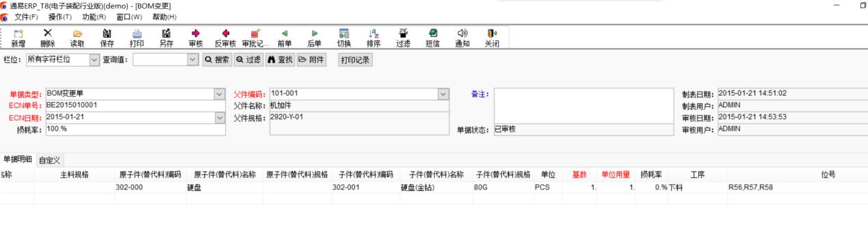Click the 损耗率 field showing 100.%
This screenshot has height=251, width=868.
pos(135,129)
